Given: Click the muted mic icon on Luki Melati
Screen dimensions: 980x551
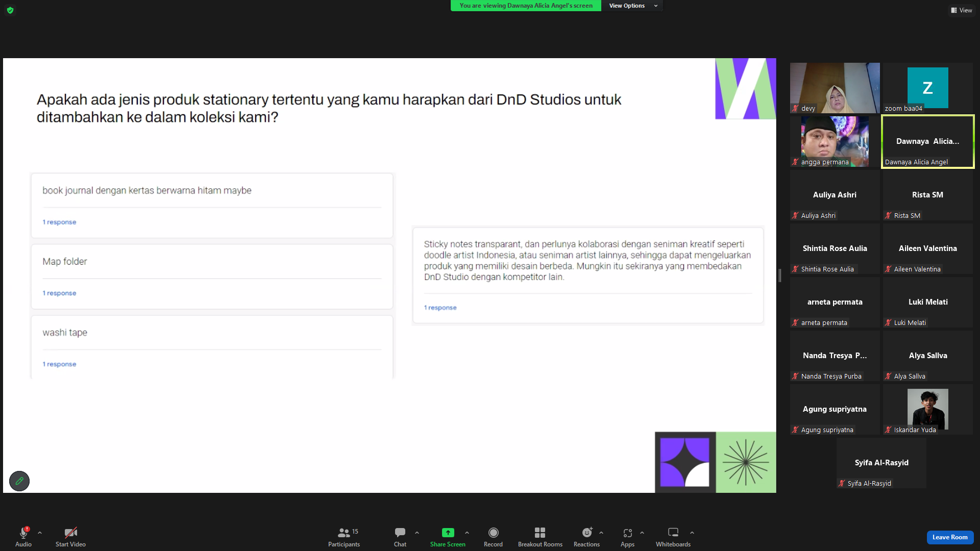Looking at the screenshot, I should click(888, 322).
